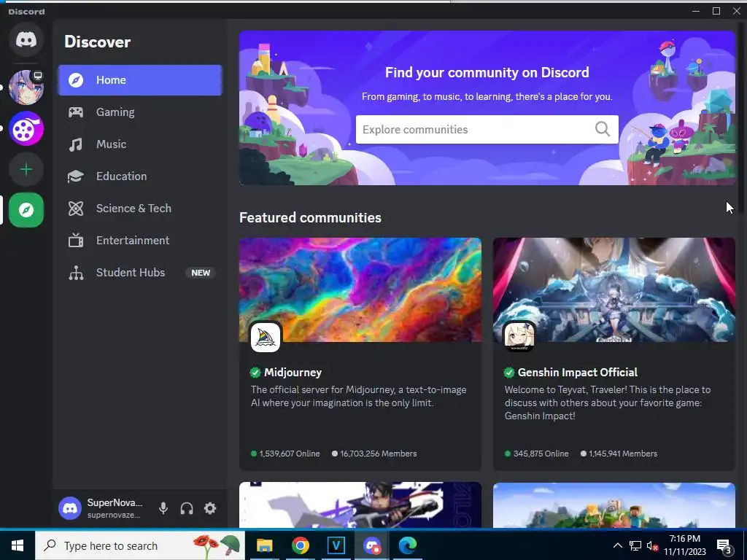Screen dimensions: 747x560
Task: Show hidden system tray icons
Action: click(x=617, y=545)
